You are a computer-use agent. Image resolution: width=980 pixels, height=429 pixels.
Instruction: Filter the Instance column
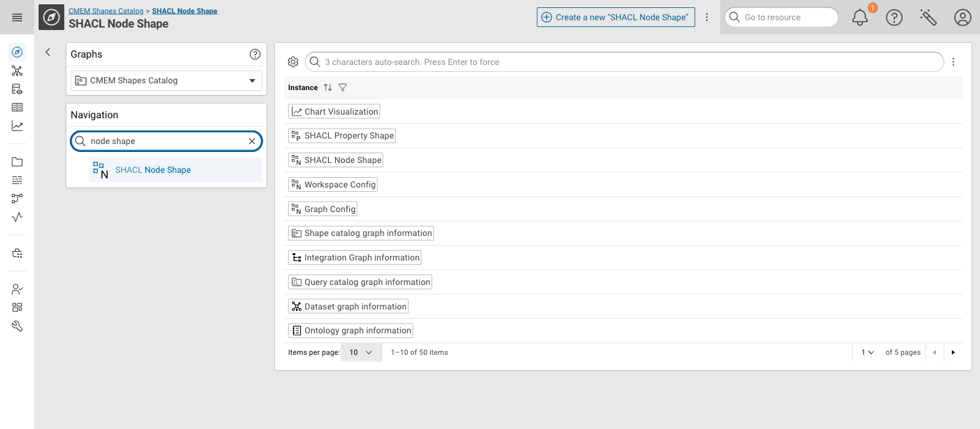[x=343, y=88]
